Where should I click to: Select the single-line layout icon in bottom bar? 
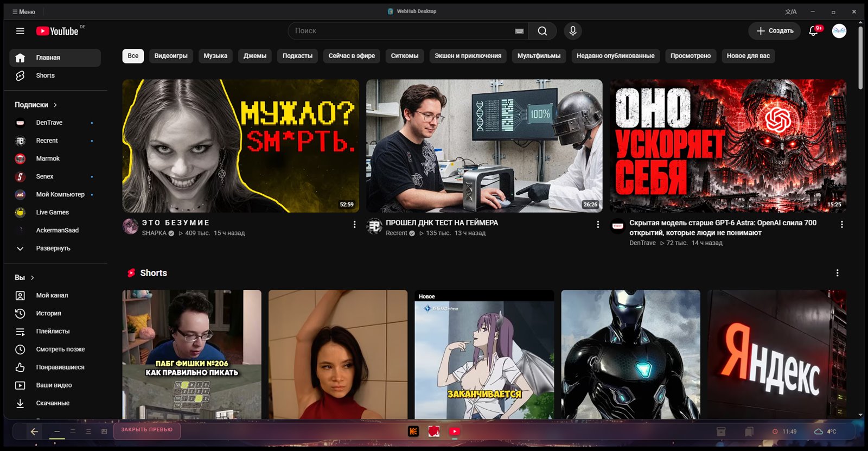click(56, 431)
